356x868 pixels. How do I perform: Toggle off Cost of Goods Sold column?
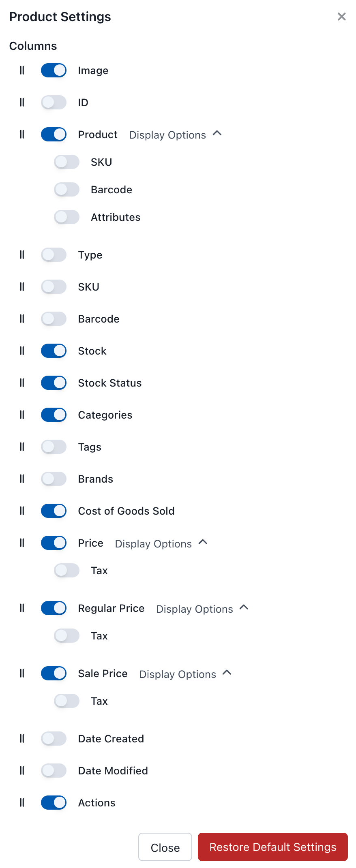coord(54,511)
